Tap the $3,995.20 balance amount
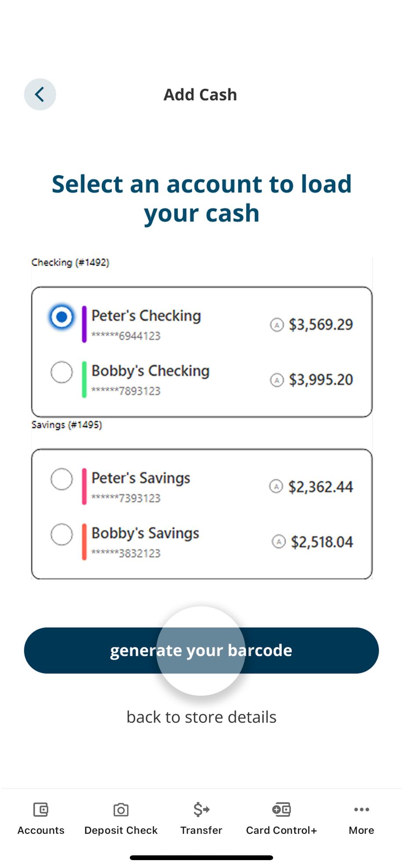Screen dimensions: 403x868 point(321,380)
